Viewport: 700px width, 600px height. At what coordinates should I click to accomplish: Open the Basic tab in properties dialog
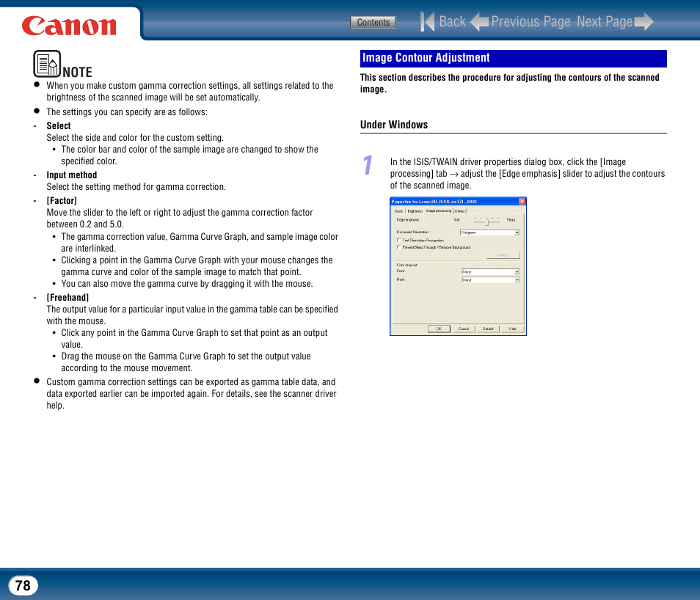[398, 211]
